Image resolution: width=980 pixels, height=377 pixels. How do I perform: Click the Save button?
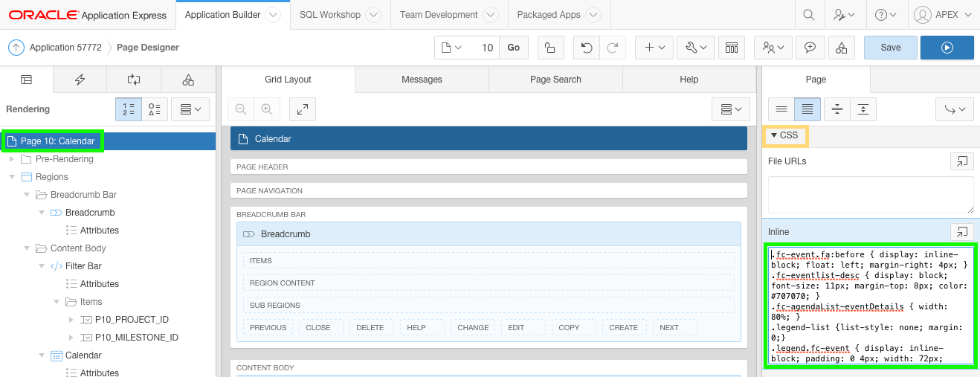pyautogui.click(x=891, y=48)
